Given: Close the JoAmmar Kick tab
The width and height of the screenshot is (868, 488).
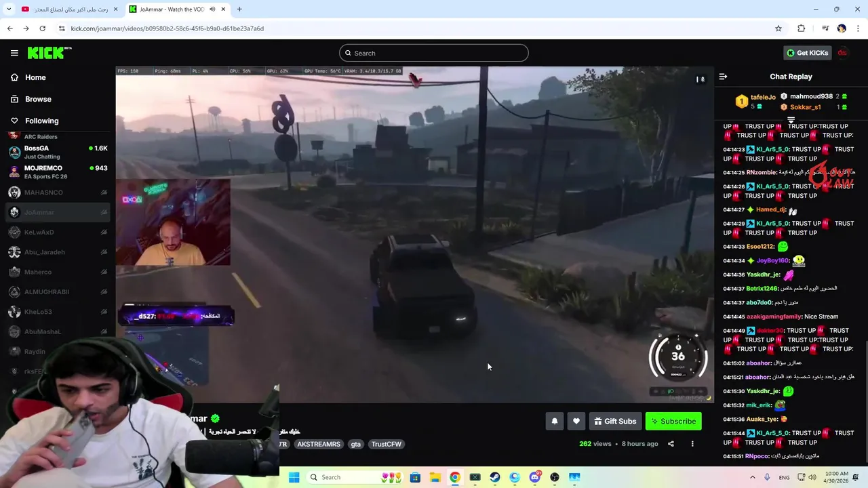Looking at the screenshot, I should click(x=223, y=9).
